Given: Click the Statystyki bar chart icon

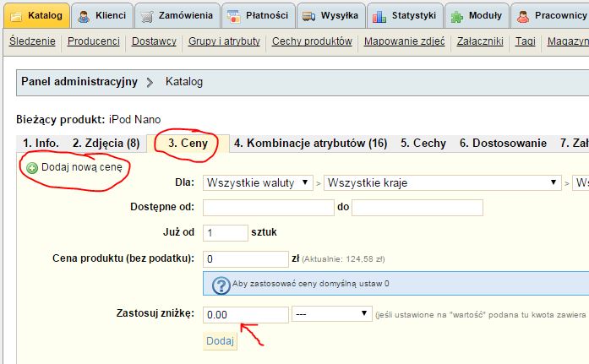Looking at the screenshot, I should click(379, 17).
